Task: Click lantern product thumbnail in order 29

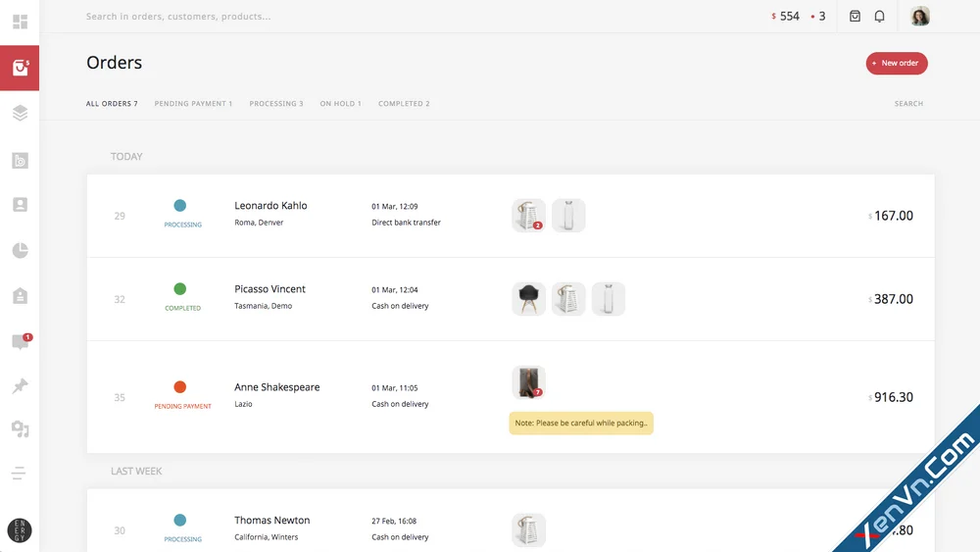Action: tap(529, 215)
